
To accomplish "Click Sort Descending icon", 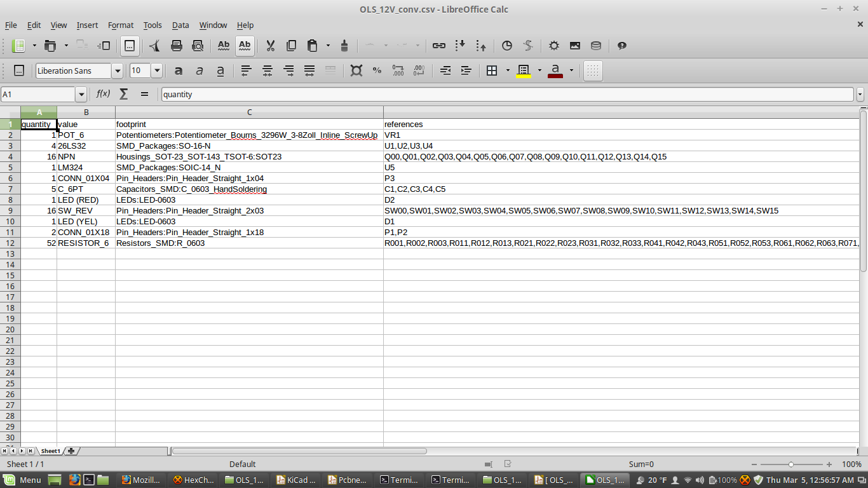I will [x=481, y=46].
